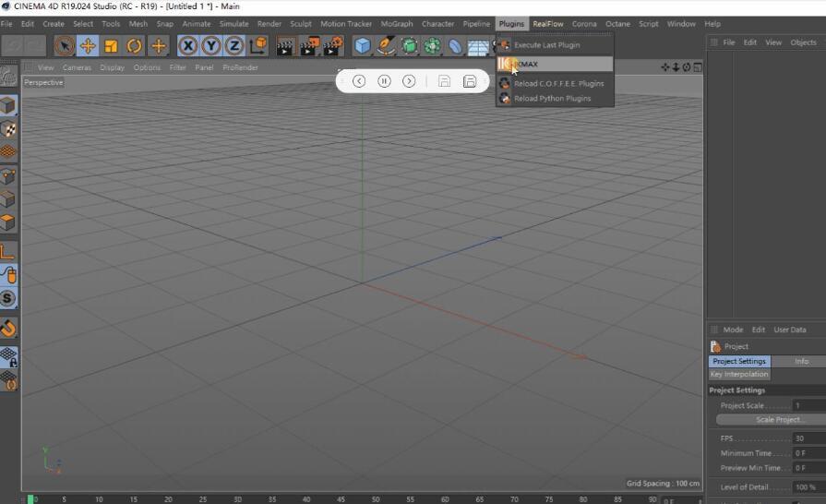The width and height of the screenshot is (826, 504).
Task: Click the viewport maximize toggle icon
Action: click(698, 67)
